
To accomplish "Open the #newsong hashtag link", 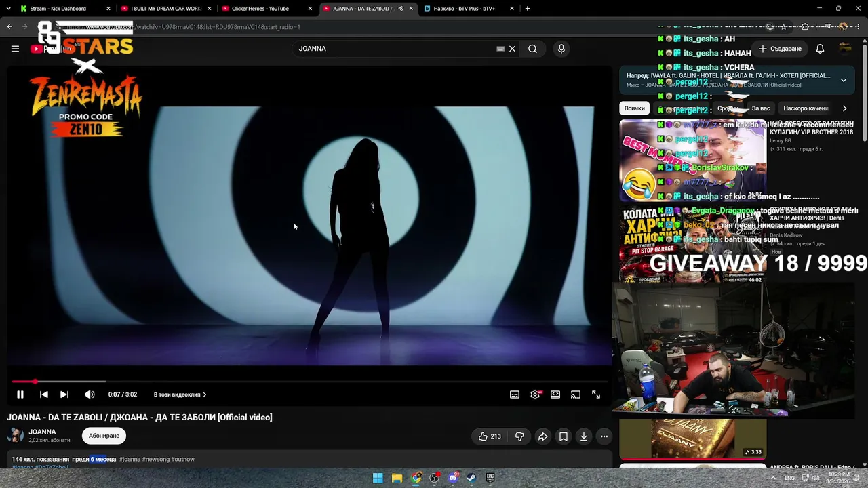I will tap(156, 460).
